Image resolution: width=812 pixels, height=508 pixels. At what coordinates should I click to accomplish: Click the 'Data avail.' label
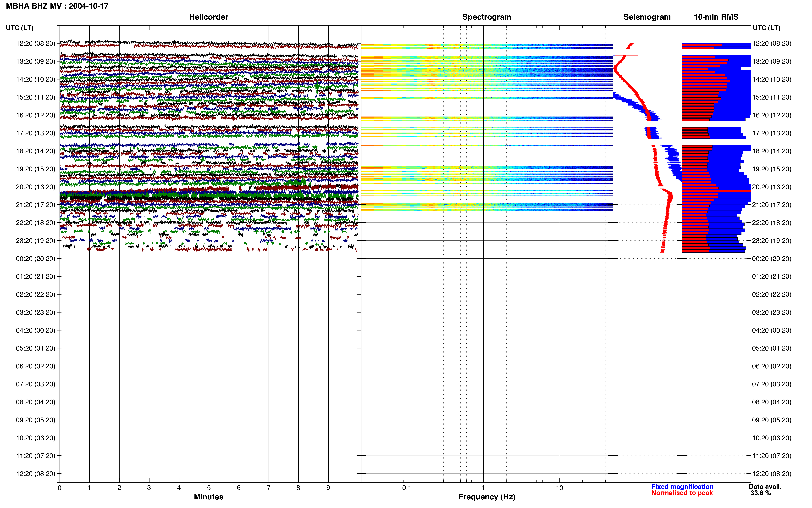[765, 487]
